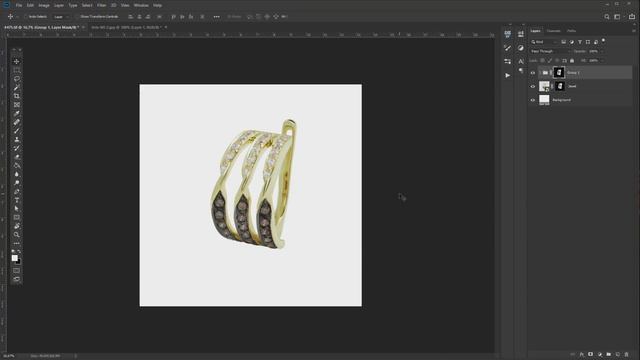Viewport: 640px width, 360px height.
Task: Open the tool preset picker arrow
Action: [17, 17]
